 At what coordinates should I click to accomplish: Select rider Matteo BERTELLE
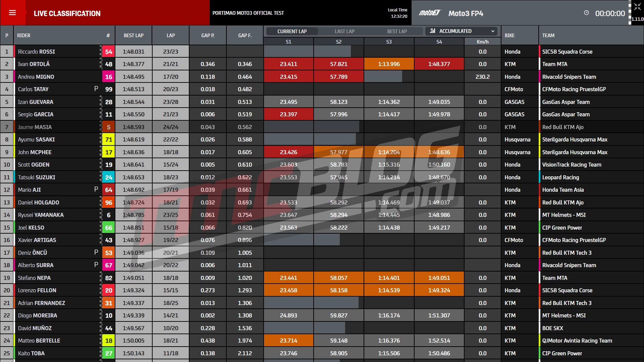click(39, 341)
